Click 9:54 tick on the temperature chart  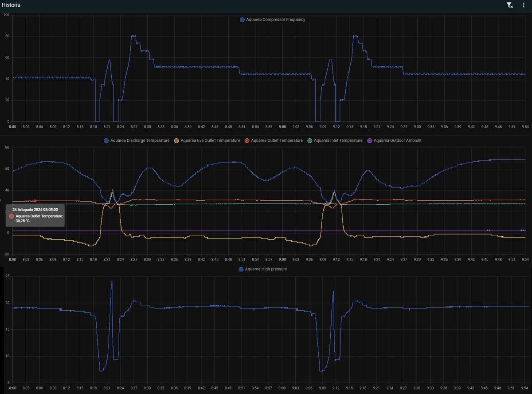click(525, 259)
